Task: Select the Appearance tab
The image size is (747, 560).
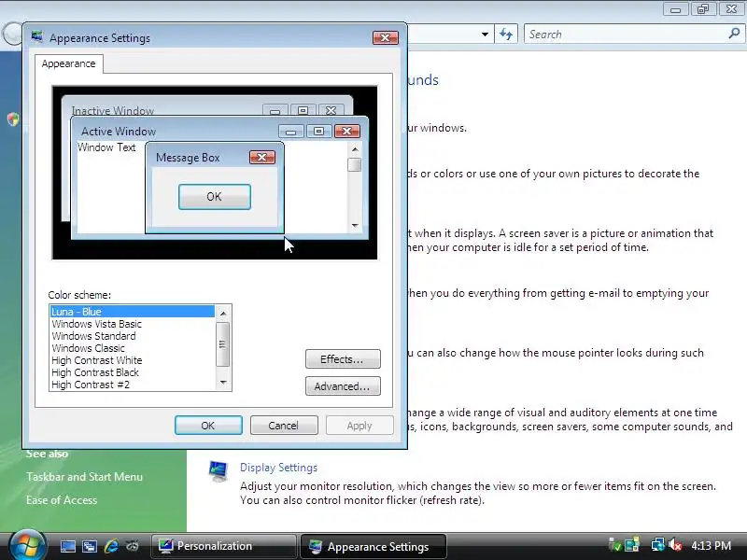Action: point(68,63)
